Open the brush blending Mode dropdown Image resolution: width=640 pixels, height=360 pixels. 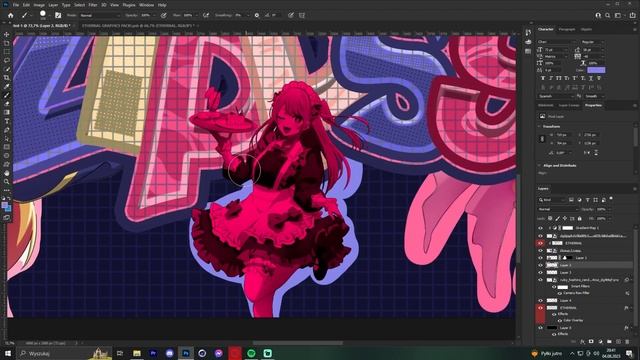[100, 15]
